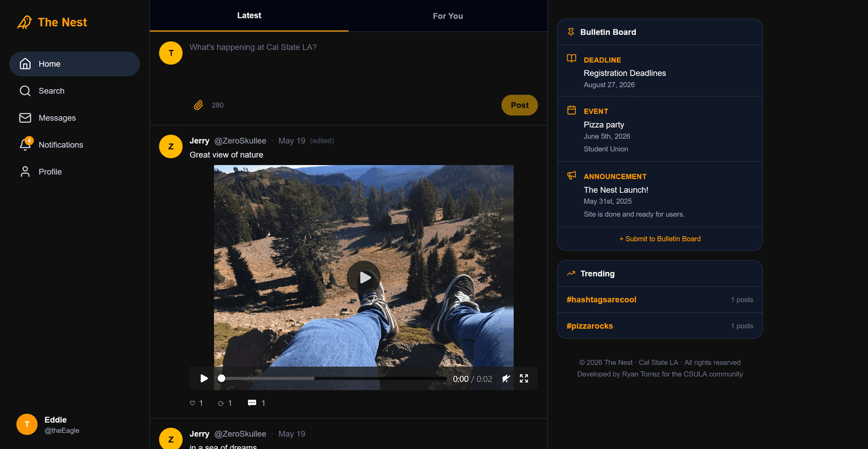Switch to the Latest tab
868x449 pixels.
pyautogui.click(x=249, y=16)
